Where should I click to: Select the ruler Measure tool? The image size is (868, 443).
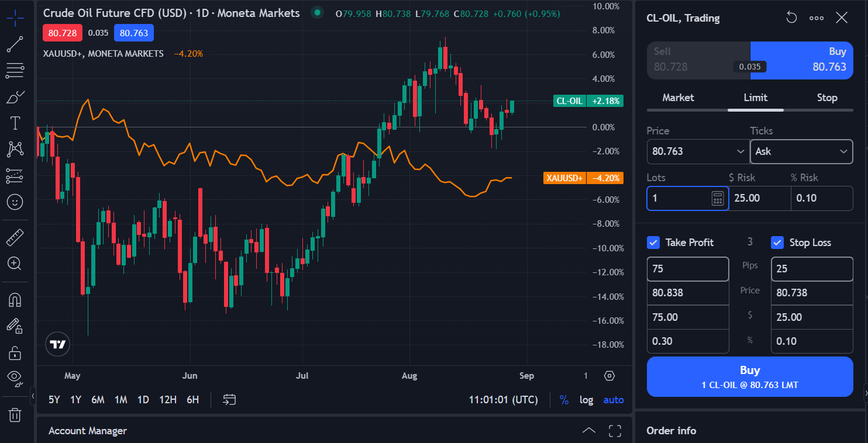[15, 237]
